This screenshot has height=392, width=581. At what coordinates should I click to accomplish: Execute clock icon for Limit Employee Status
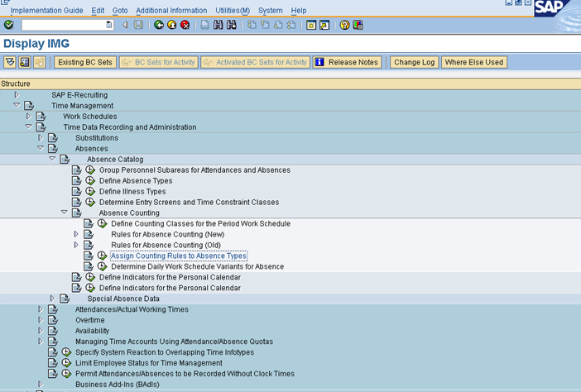click(66, 363)
